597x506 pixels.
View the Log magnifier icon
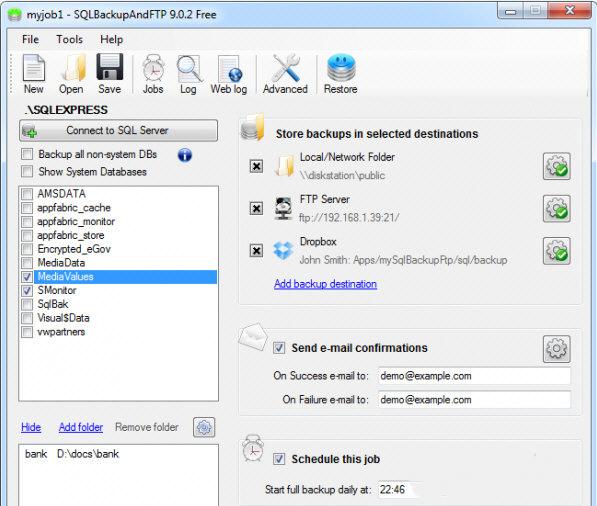point(189,74)
